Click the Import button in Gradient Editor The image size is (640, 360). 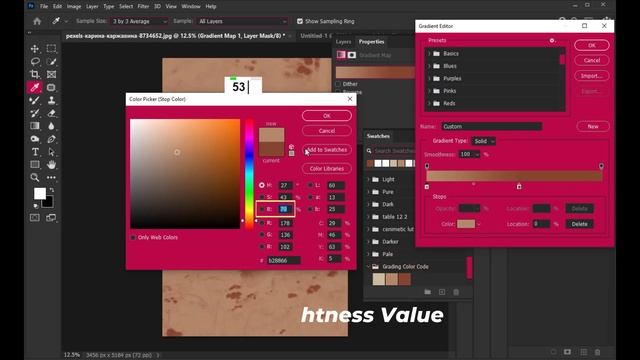click(592, 76)
